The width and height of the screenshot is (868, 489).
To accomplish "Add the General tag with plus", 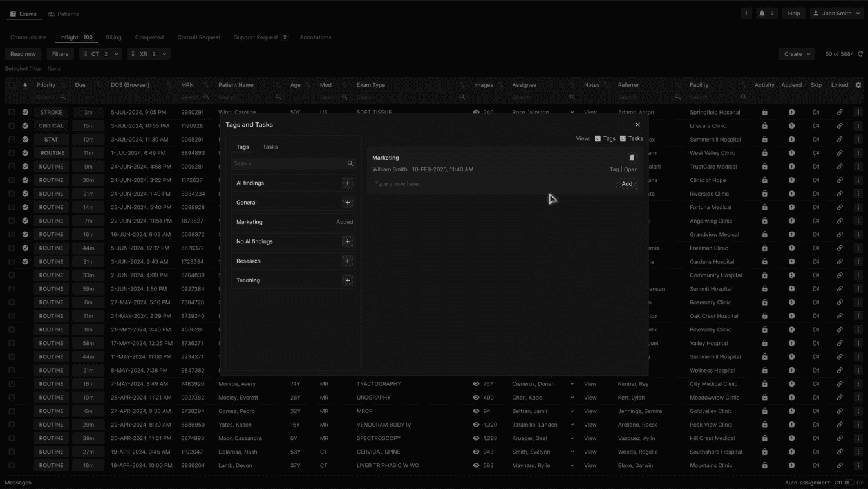I will tap(348, 203).
